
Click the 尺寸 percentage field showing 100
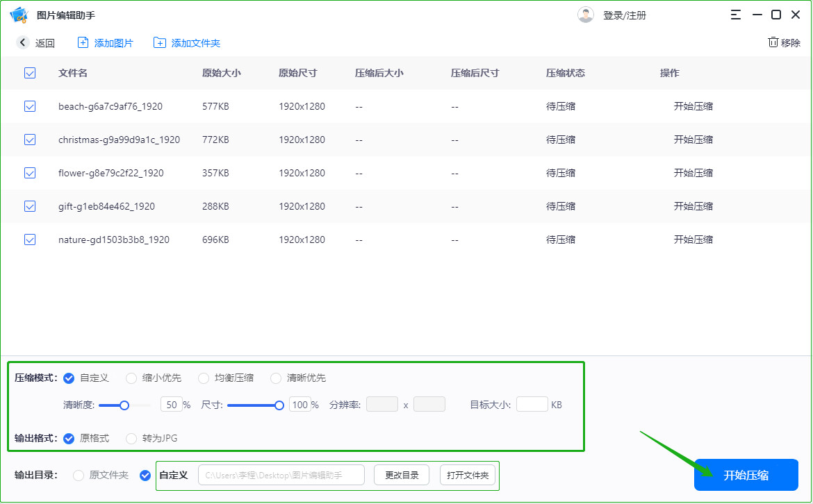coord(299,405)
